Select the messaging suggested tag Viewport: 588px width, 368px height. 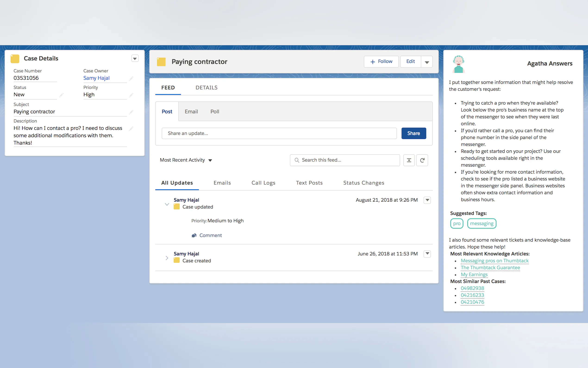tap(482, 223)
